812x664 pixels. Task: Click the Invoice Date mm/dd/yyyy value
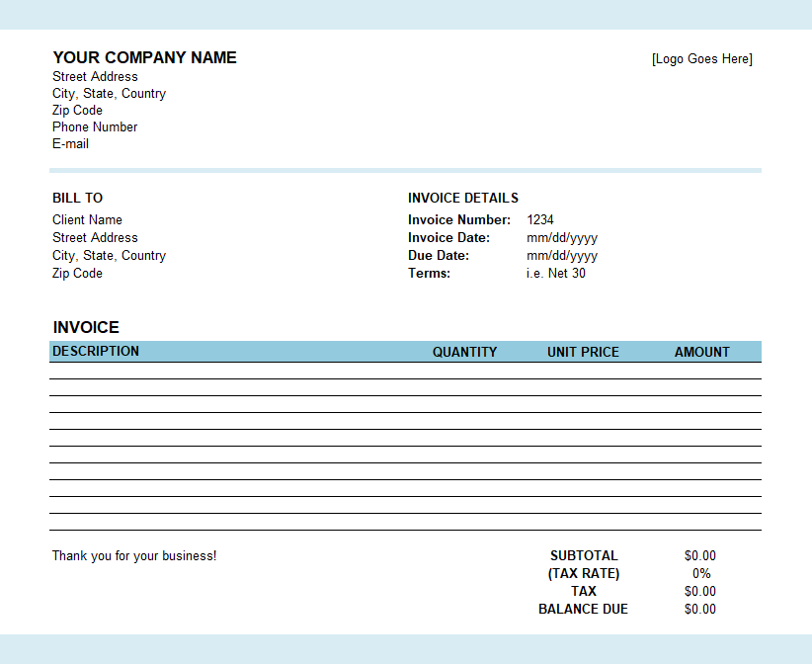coord(562,238)
